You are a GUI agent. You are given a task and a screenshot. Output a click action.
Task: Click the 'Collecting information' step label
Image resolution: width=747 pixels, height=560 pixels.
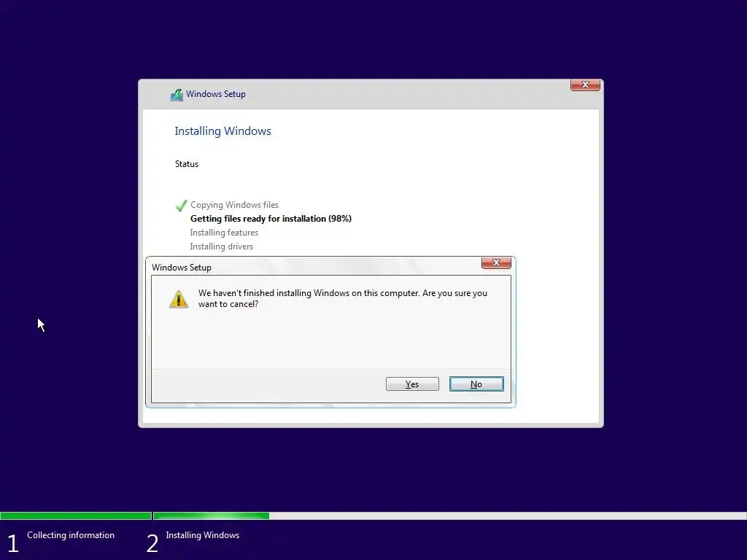pos(71,535)
